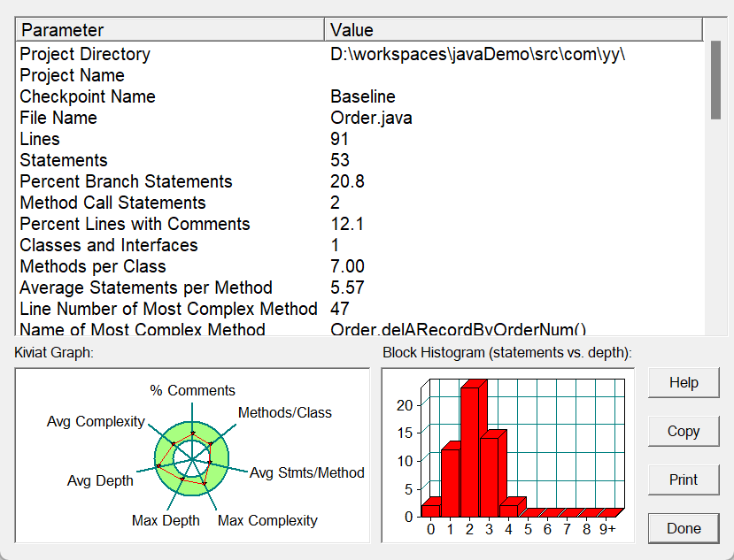The image size is (734, 560).
Task: Click the value 20.8
Action: pos(347,181)
